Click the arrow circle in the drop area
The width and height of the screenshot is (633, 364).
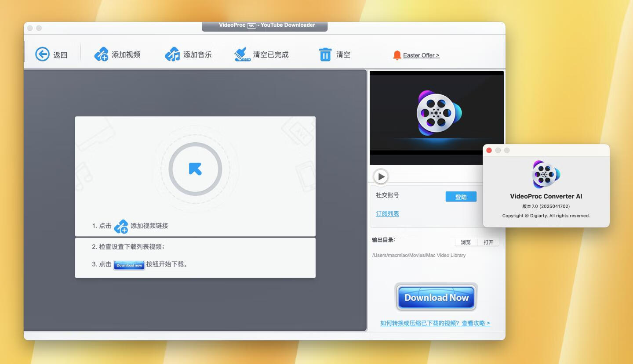(x=195, y=169)
